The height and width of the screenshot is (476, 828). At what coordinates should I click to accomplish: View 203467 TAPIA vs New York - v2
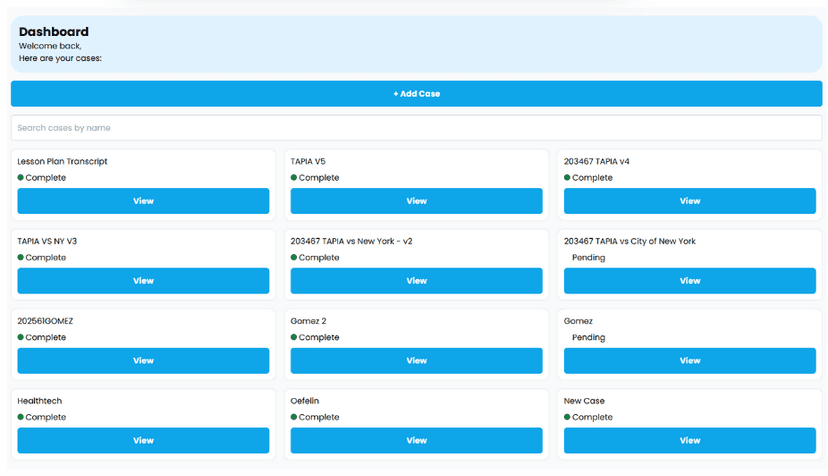click(416, 281)
